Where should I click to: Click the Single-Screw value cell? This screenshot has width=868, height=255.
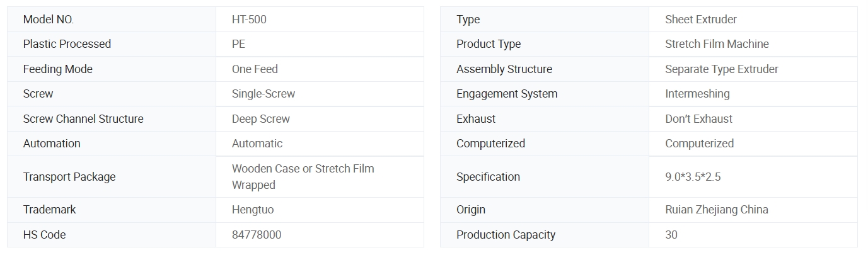[263, 94]
